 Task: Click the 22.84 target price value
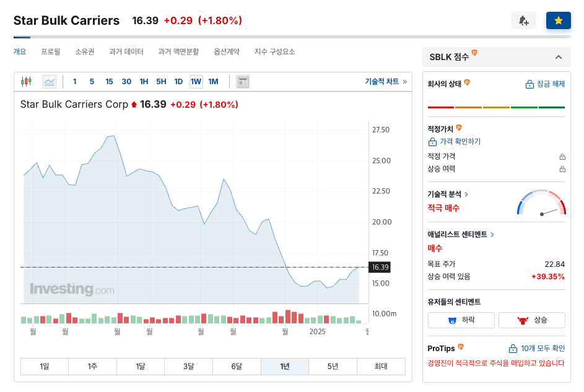[x=554, y=264]
